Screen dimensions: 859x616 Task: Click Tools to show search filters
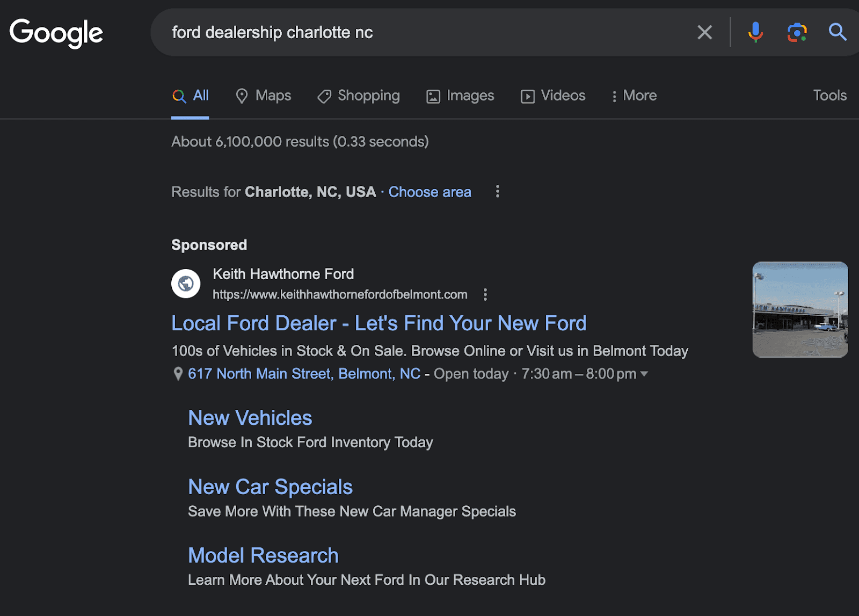pos(829,95)
